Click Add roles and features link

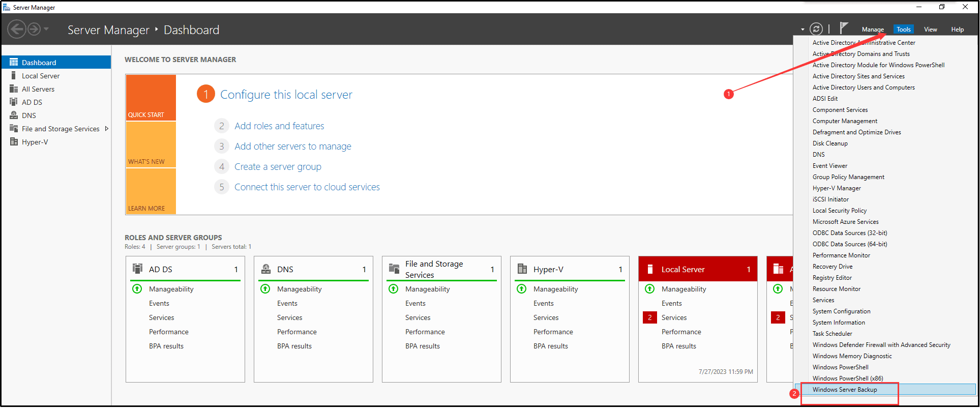click(x=279, y=126)
